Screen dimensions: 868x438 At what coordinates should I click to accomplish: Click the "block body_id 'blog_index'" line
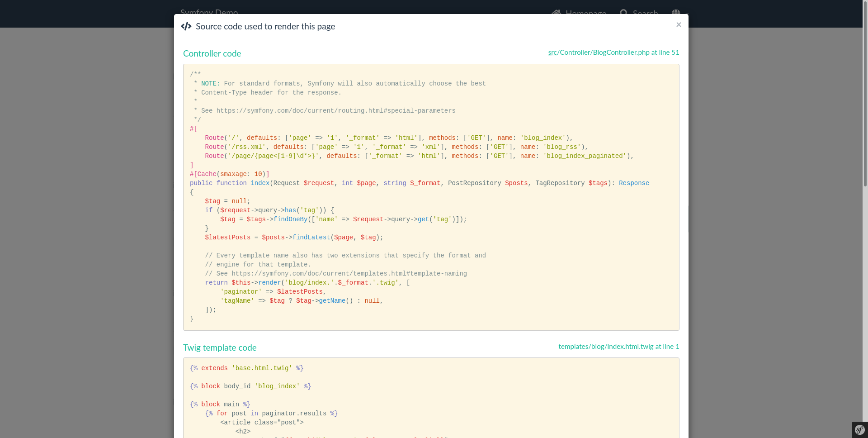[250, 386]
